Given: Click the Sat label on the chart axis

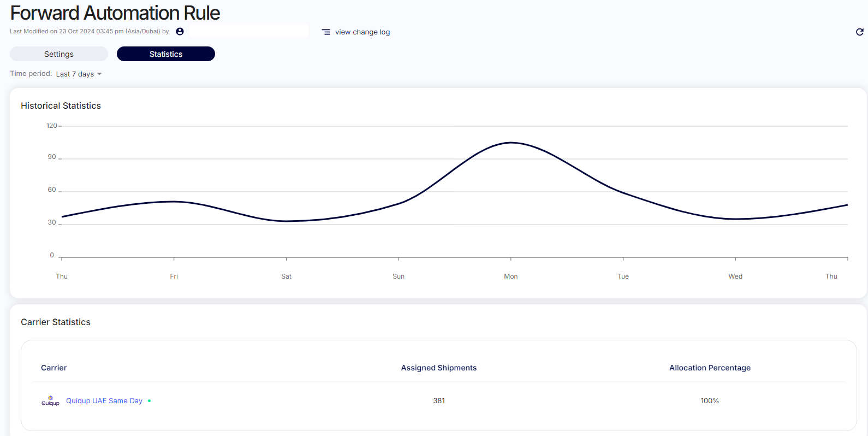Looking at the screenshot, I should tap(286, 276).
